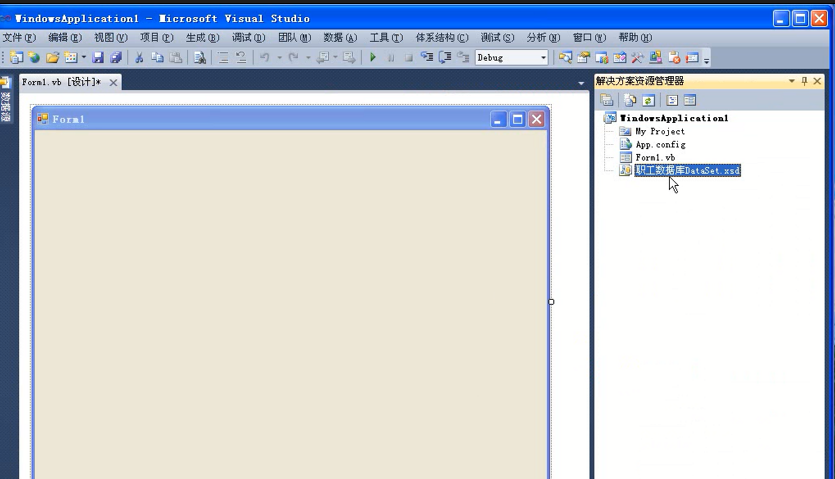Toggle Show All Files in Solution Explorer
This screenshot has height=479, width=835.
point(630,100)
